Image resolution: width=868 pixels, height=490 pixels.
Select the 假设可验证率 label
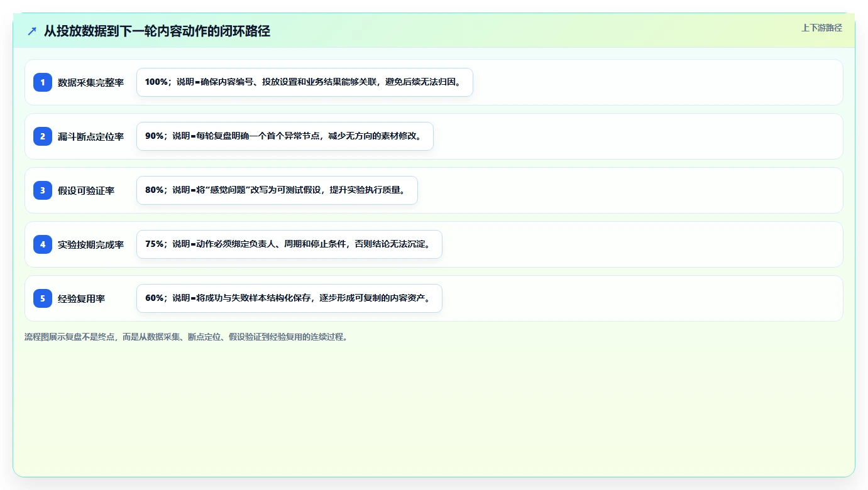tap(86, 190)
